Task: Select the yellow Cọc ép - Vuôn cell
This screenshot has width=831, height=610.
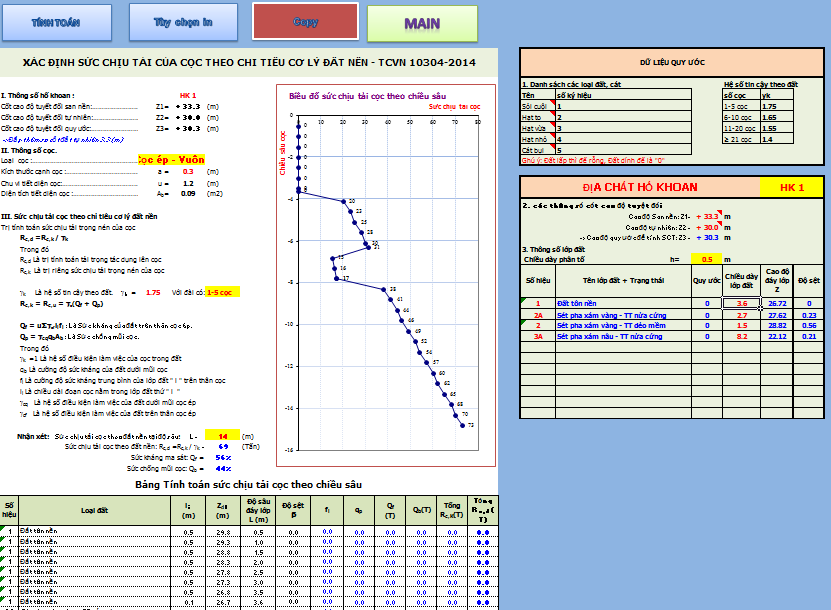Action: [x=171, y=160]
